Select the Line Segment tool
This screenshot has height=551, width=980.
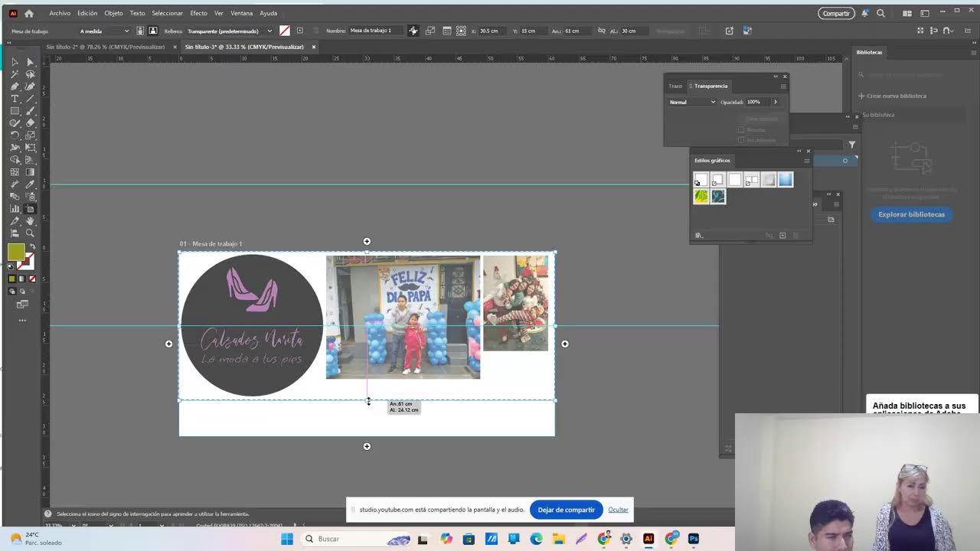(x=31, y=99)
